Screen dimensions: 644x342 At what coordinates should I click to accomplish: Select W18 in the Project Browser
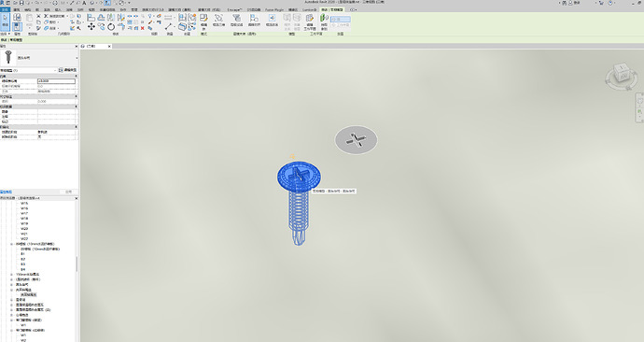point(24,219)
